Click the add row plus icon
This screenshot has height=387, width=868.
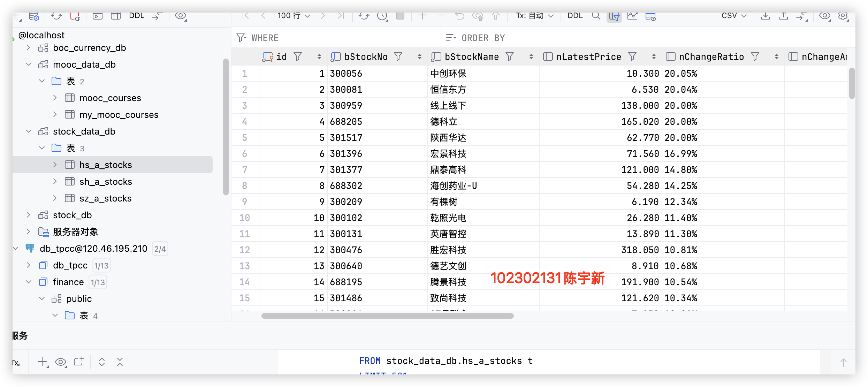coord(422,16)
